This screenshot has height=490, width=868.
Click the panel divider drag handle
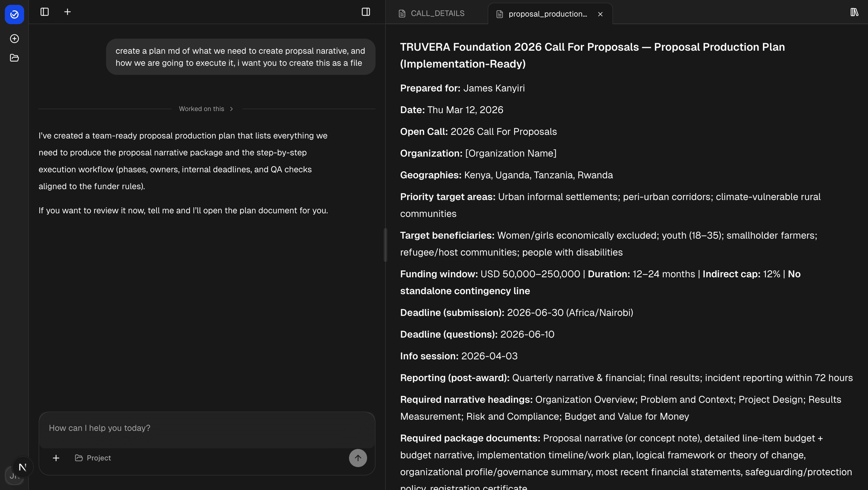point(385,245)
